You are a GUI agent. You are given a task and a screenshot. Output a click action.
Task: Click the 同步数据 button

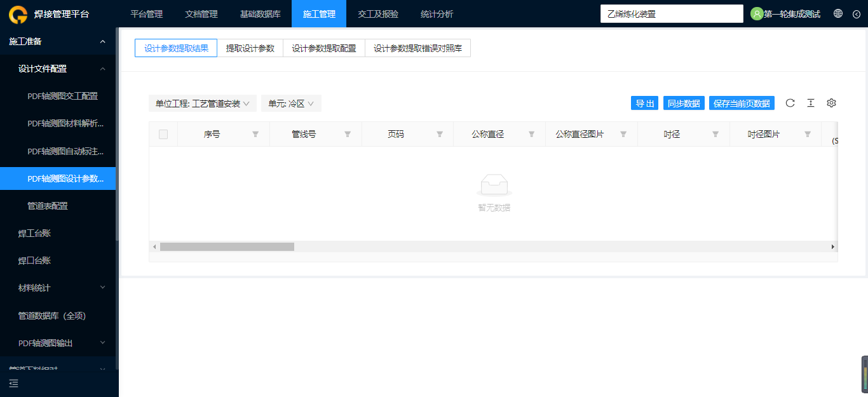(x=684, y=103)
